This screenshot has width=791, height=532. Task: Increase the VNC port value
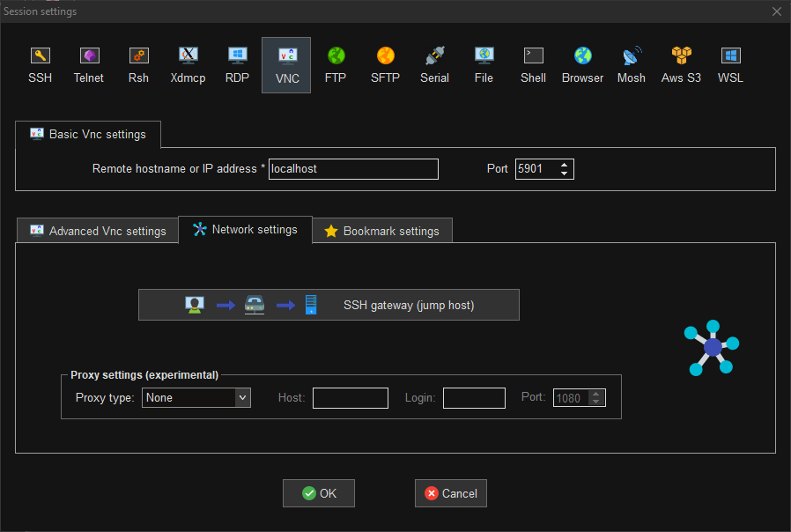tap(564, 165)
